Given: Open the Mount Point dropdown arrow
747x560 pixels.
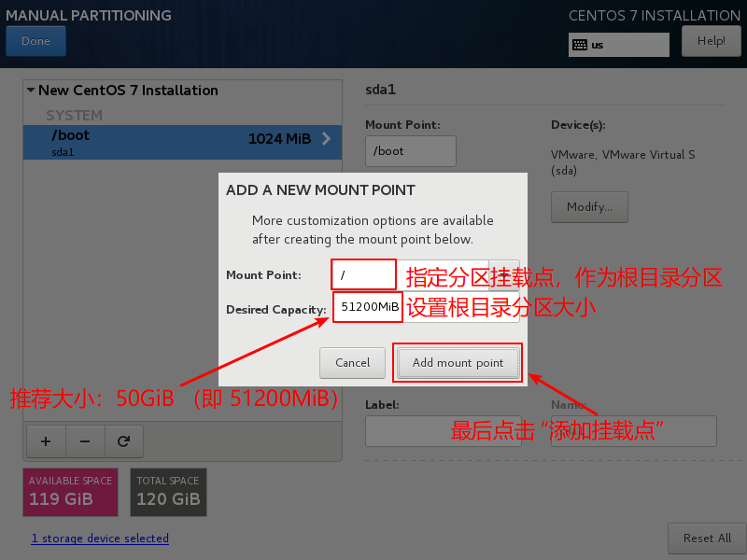Looking at the screenshot, I should pyautogui.click(x=504, y=274).
